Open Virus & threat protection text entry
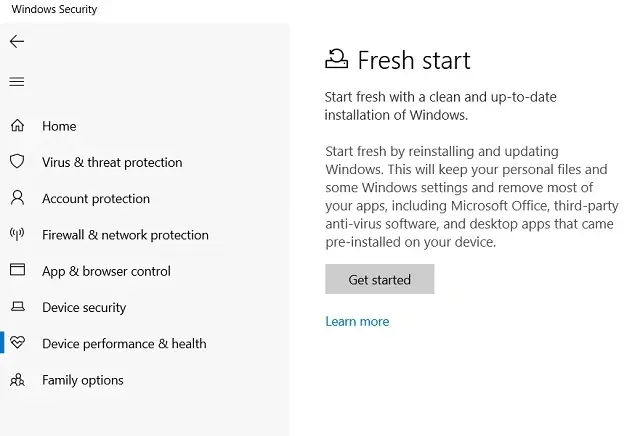The image size is (640, 436). [x=112, y=162]
